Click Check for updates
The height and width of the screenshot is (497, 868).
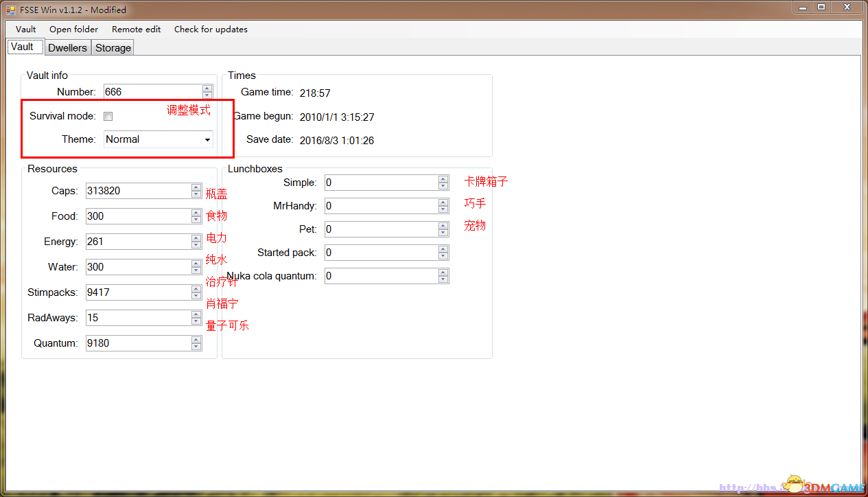(x=211, y=30)
